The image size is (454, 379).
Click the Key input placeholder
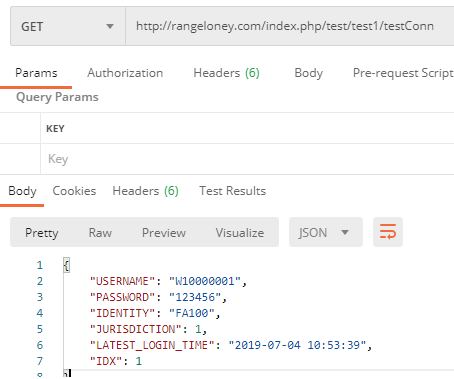(58, 159)
